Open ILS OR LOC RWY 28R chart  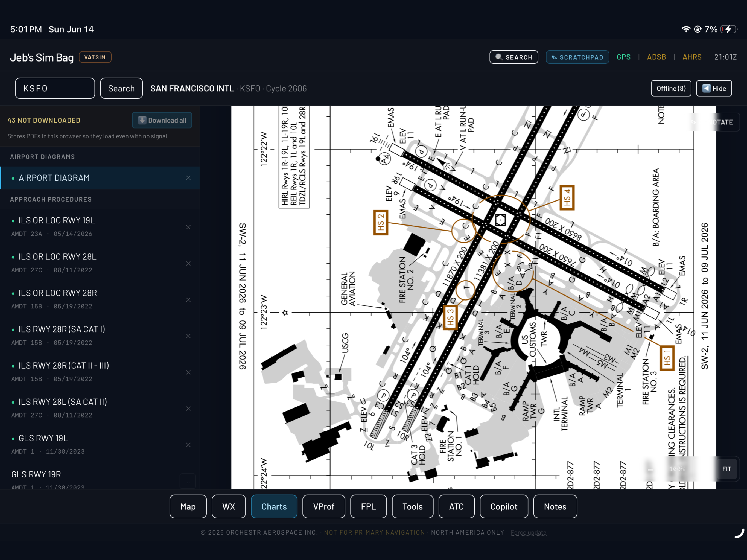point(100,299)
